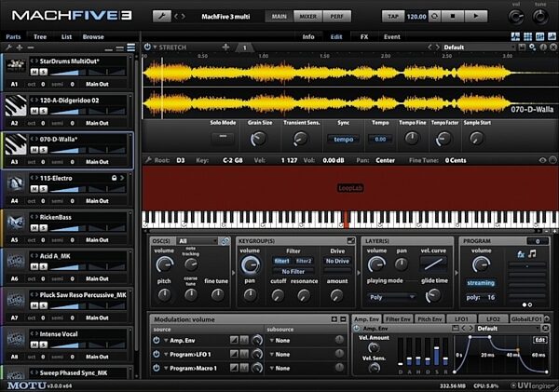Open the STRETCH Default preset dropdown
The image size is (559, 392).
(x=479, y=47)
